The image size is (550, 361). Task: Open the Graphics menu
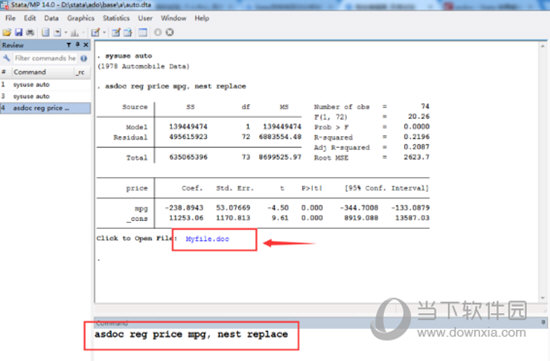[81, 18]
